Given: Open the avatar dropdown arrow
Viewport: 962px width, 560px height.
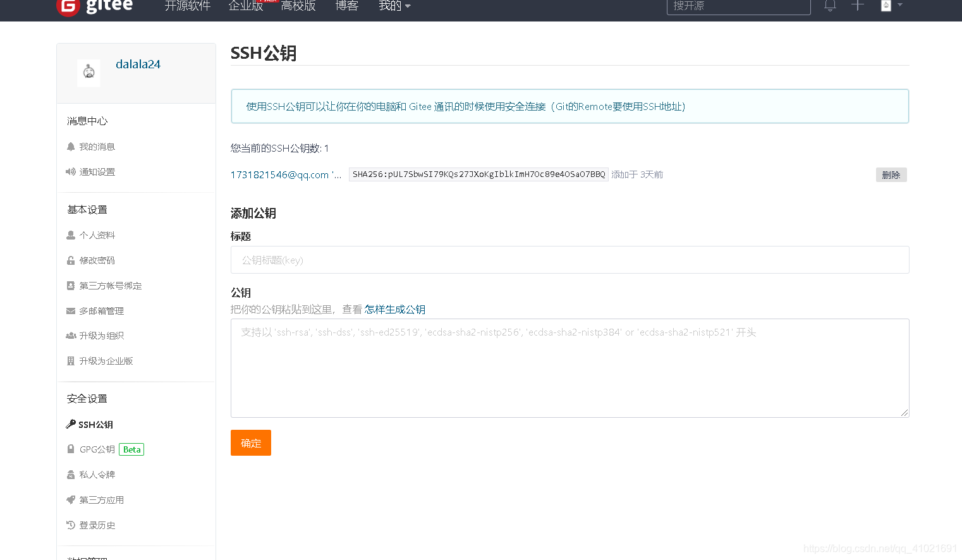Looking at the screenshot, I should click(899, 6).
